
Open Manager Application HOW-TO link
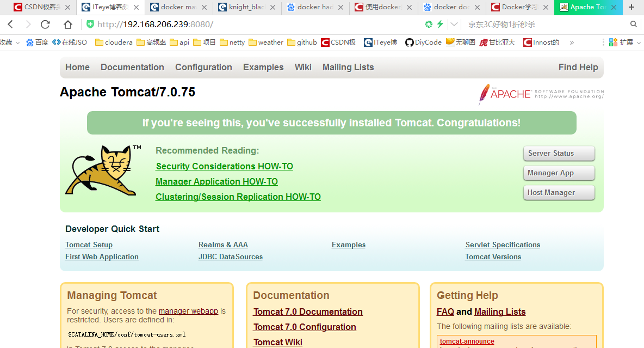point(217,181)
